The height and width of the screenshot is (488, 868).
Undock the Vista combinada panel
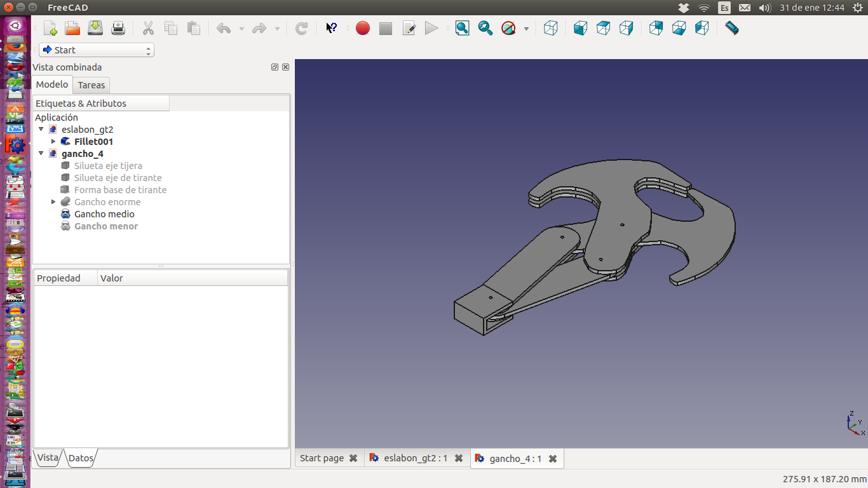275,67
